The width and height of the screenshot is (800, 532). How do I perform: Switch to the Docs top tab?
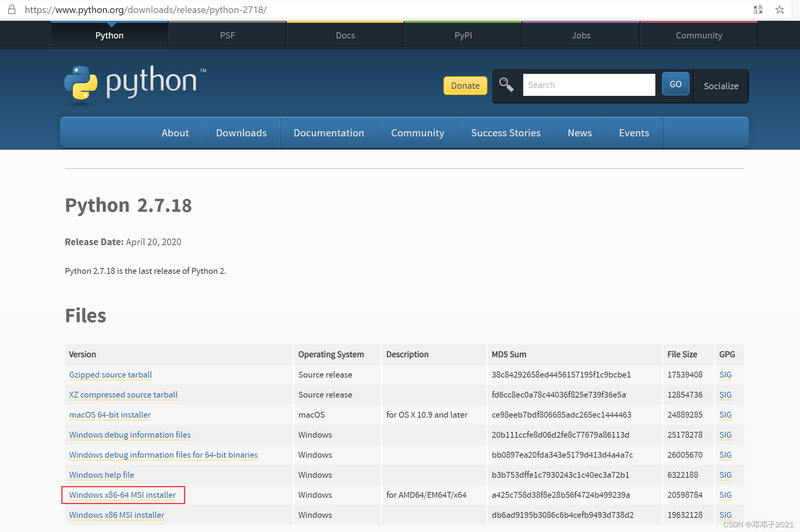tap(345, 35)
